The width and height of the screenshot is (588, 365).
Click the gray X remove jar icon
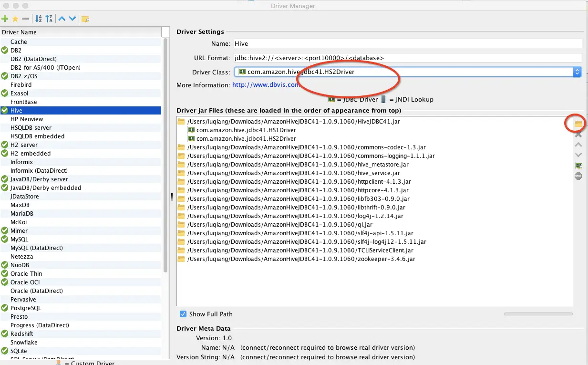(x=578, y=135)
